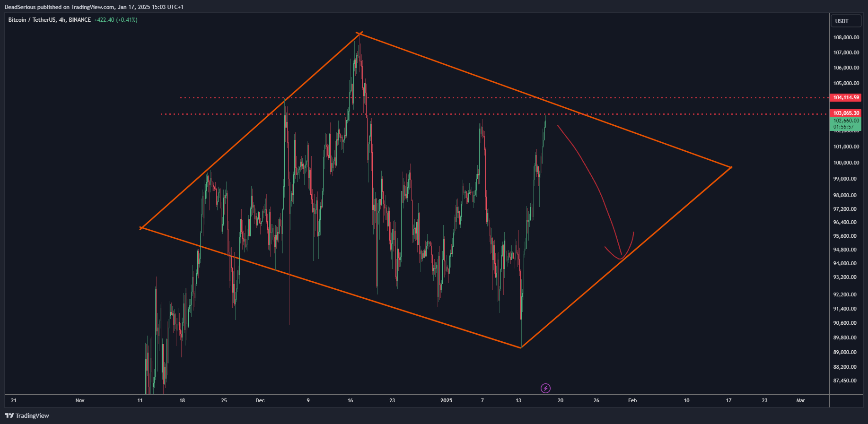Click the 105,000.00 price axis label
This screenshot has height=424, width=868.
click(846, 83)
